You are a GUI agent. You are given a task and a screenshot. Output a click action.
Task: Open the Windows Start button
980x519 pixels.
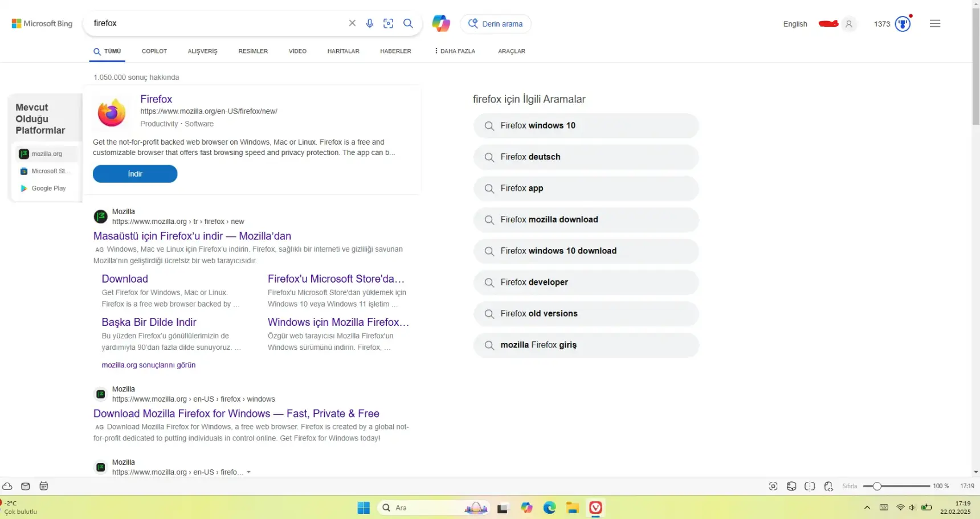[x=364, y=508]
